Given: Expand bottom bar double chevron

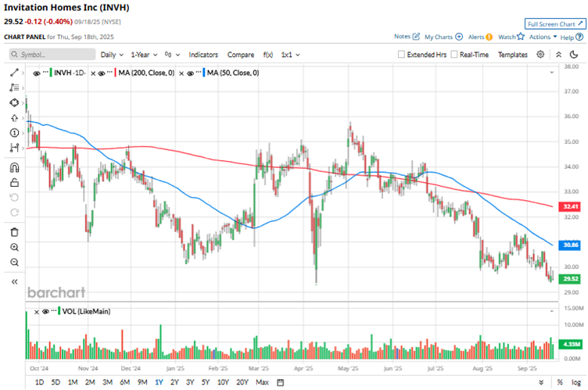Looking at the screenshot, I should pos(541,382).
